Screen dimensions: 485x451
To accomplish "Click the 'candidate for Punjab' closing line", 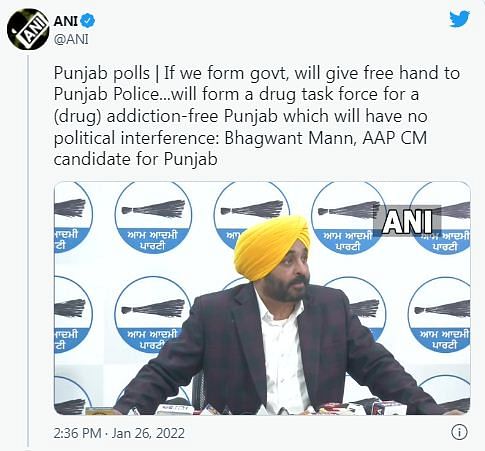I will [x=136, y=159].
